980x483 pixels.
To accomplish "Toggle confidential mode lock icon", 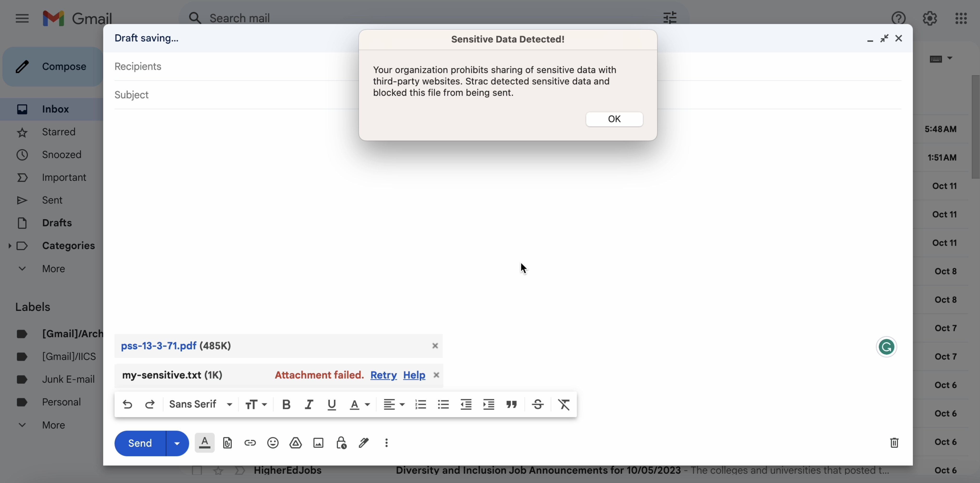I will coord(341,443).
